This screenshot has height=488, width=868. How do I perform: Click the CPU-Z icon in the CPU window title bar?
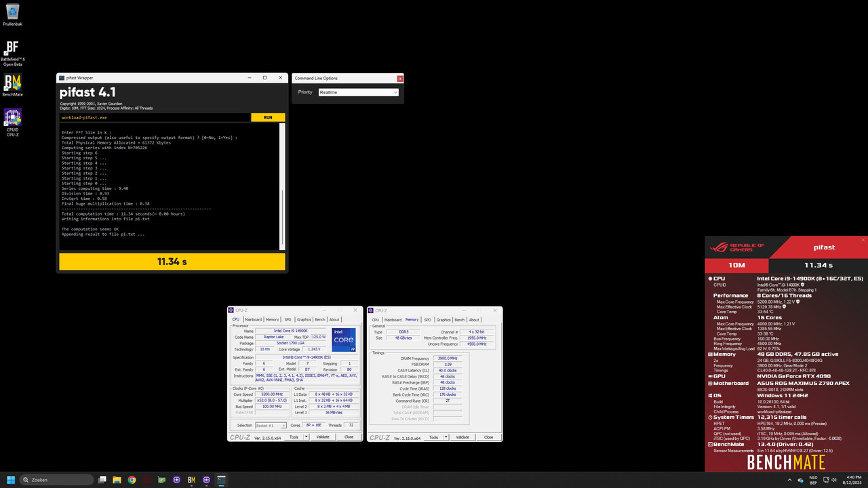click(231, 310)
